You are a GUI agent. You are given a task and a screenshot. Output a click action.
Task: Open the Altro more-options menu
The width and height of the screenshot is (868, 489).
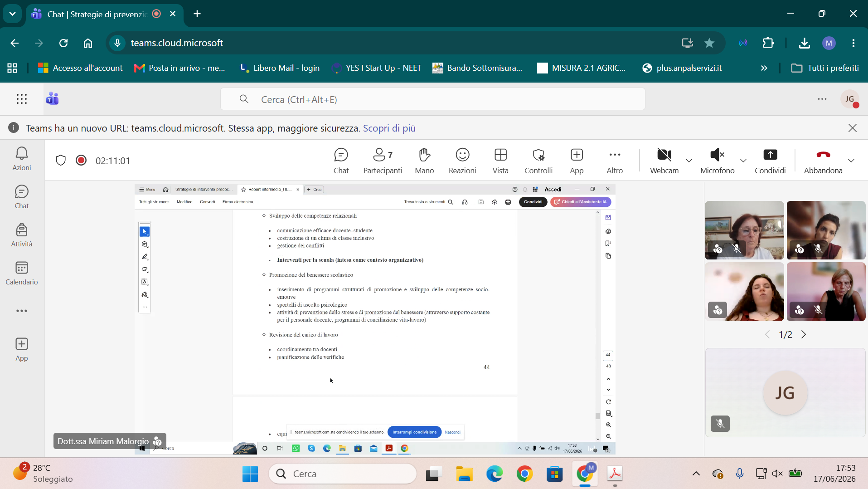(x=615, y=161)
